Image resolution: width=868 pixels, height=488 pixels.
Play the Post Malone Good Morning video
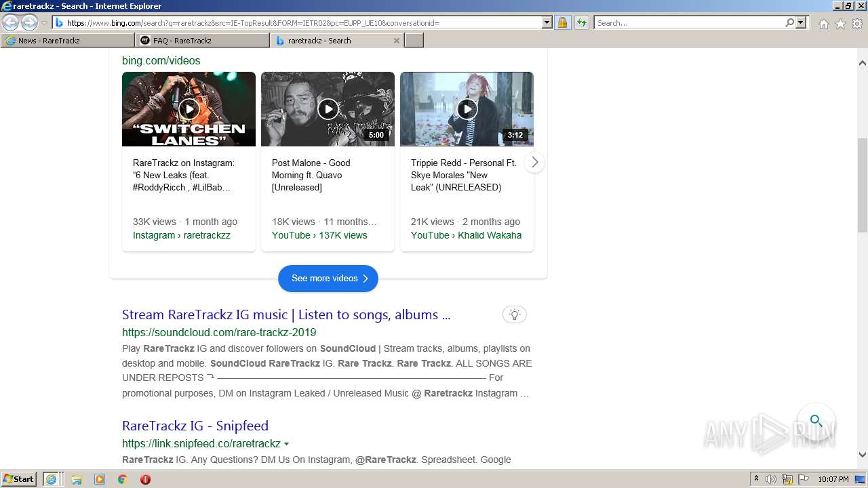[328, 109]
